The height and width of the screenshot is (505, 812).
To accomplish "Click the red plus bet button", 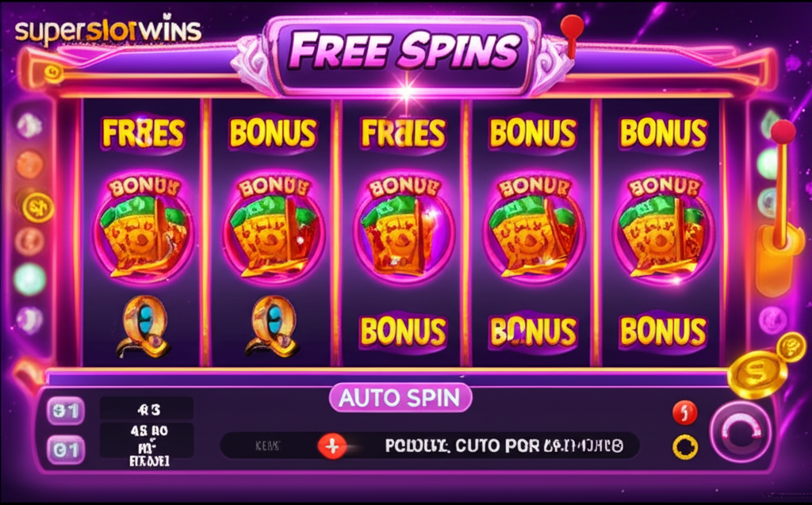I will (332, 446).
